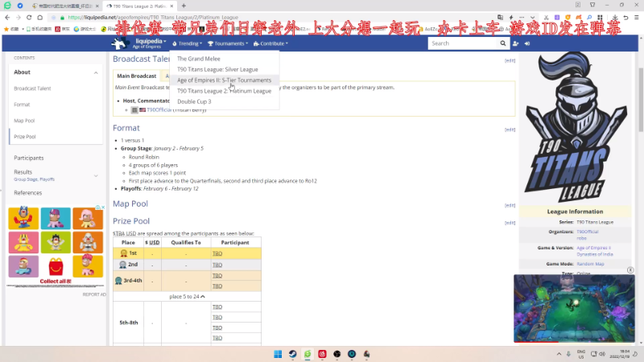Jump to Map Pool in contents sidebar
This screenshot has width=644, height=362.
(24, 121)
